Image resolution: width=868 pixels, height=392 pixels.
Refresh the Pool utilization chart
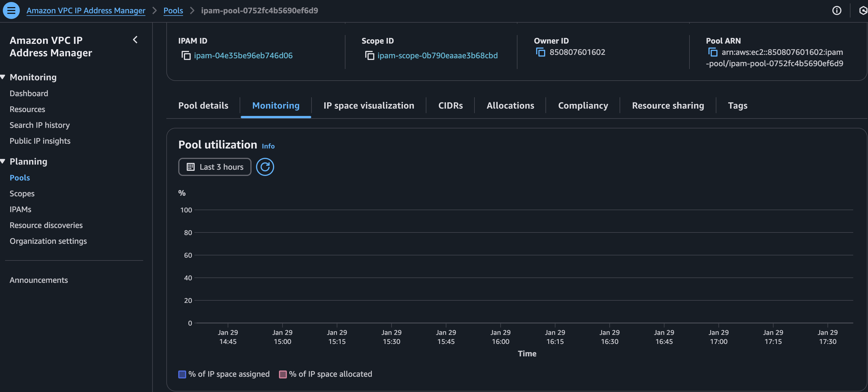(x=265, y=167)
